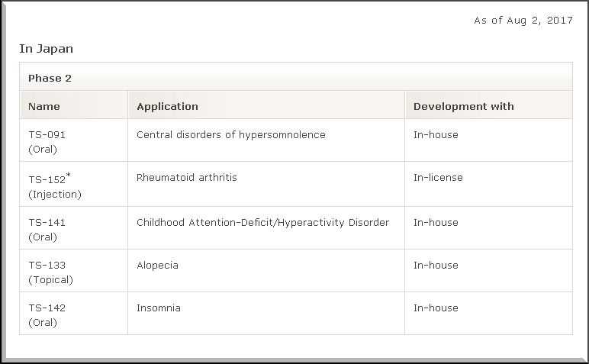The height and width of the screenshot is (364, 589).
Task: Click the "(Topical)" label under TS-133
Action: (50, 280)
